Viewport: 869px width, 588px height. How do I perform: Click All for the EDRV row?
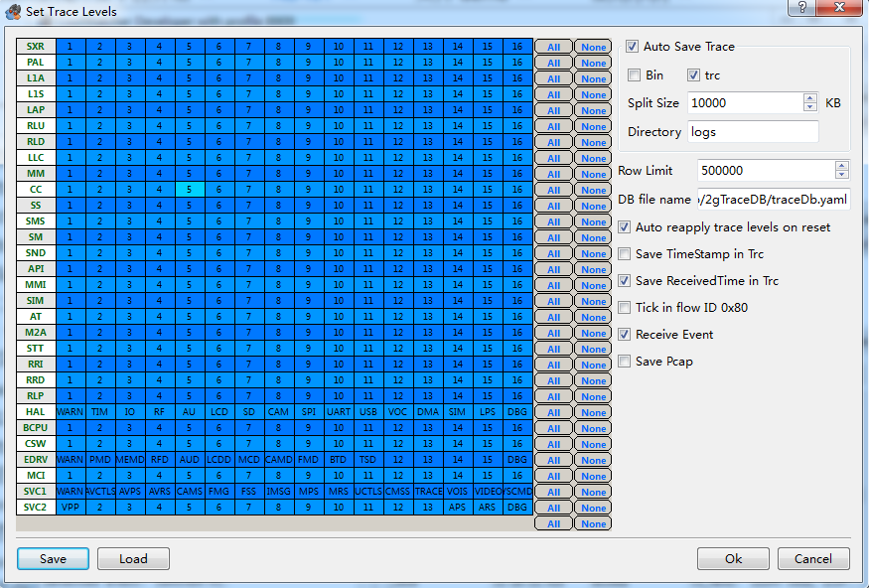[x=553, y=461]
